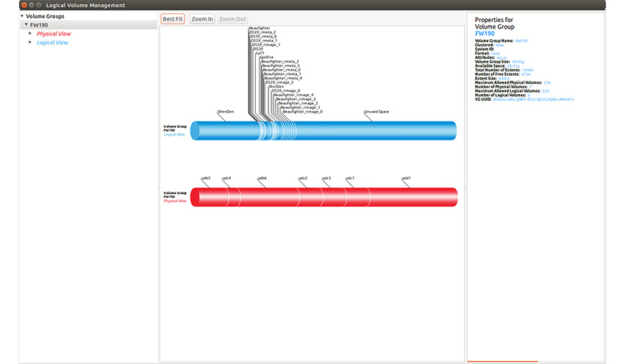Expand the Physical View tree arrow

(x=30, y=33)
